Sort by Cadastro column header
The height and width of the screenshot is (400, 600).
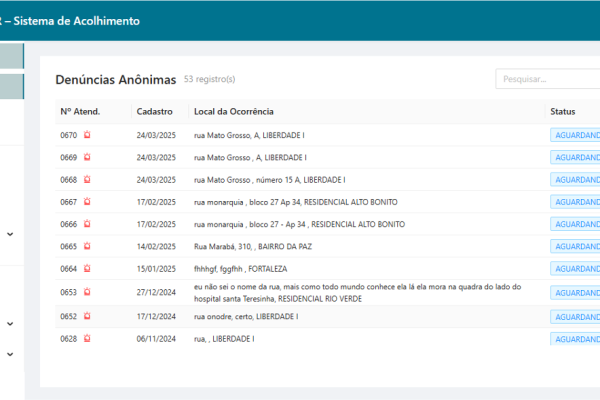coord(155,111)
